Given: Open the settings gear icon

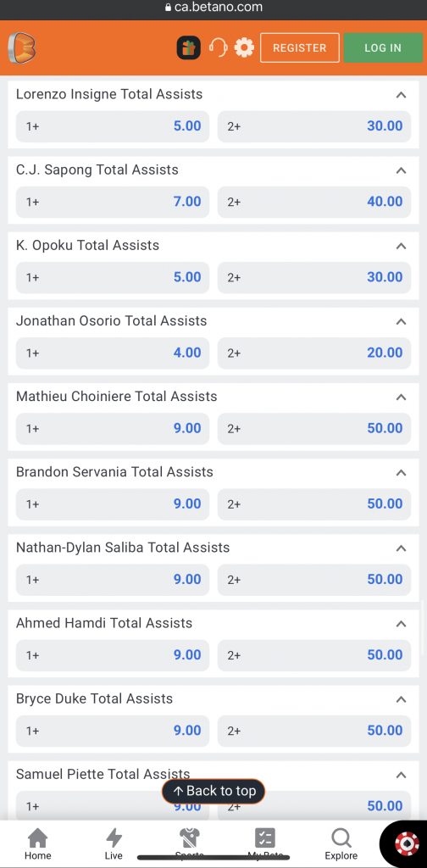Looking at the screenshot, I should coord(244,47).
